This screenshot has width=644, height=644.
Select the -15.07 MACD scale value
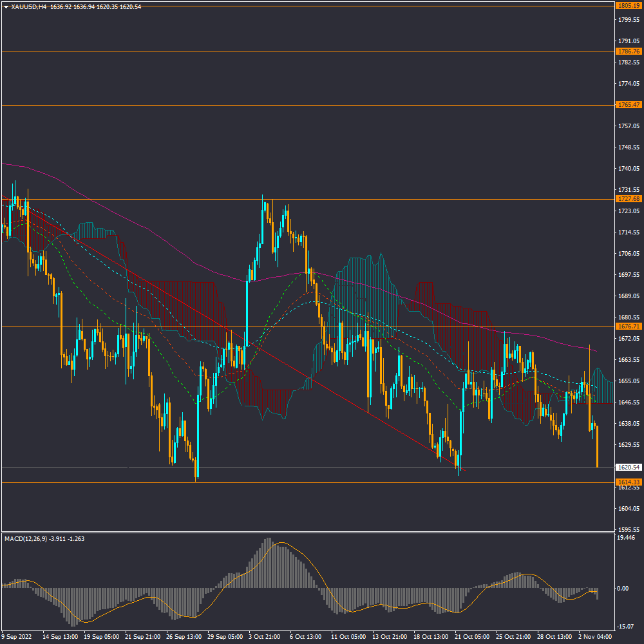[x=626, y=625]
